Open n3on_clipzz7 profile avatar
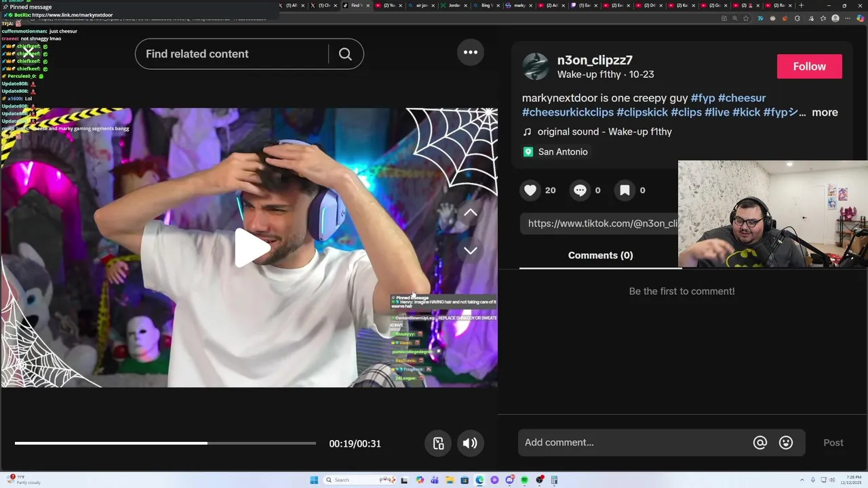 [536, 66]
